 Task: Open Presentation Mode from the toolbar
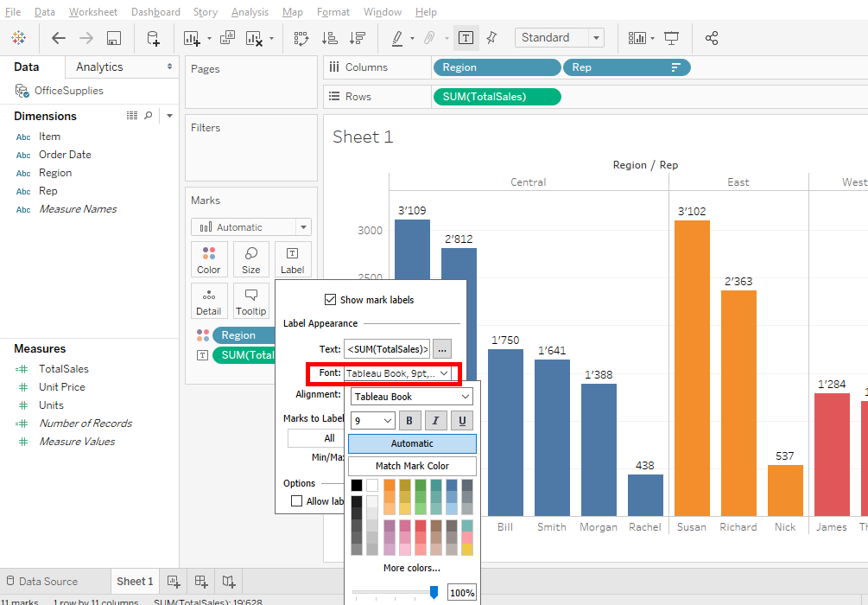[x=671, y=38]
